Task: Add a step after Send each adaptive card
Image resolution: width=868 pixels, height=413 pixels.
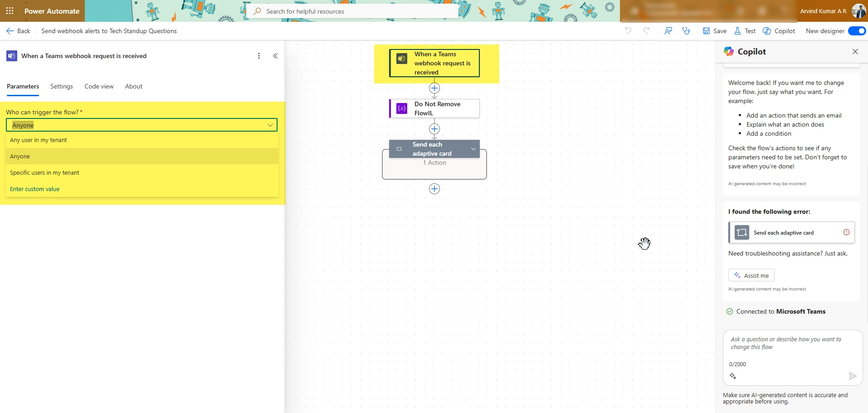Action: (x=434, y=189)
